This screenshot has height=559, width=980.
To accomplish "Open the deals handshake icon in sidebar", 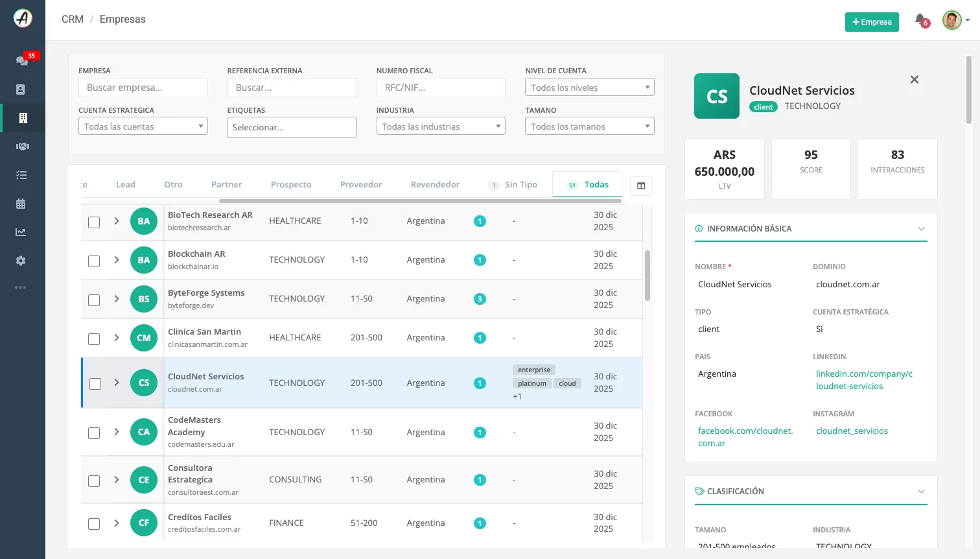I will [23, 147].
